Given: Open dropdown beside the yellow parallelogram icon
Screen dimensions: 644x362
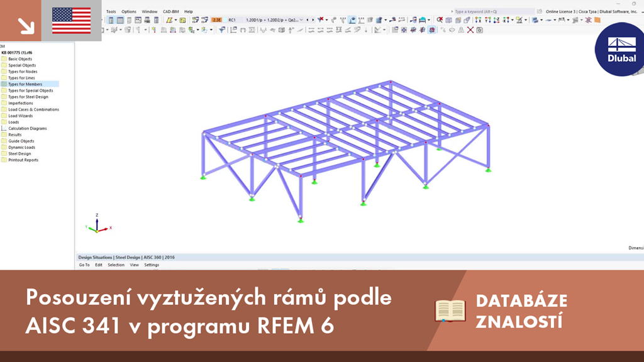Looking at the screenshot, I should point(176,20).
